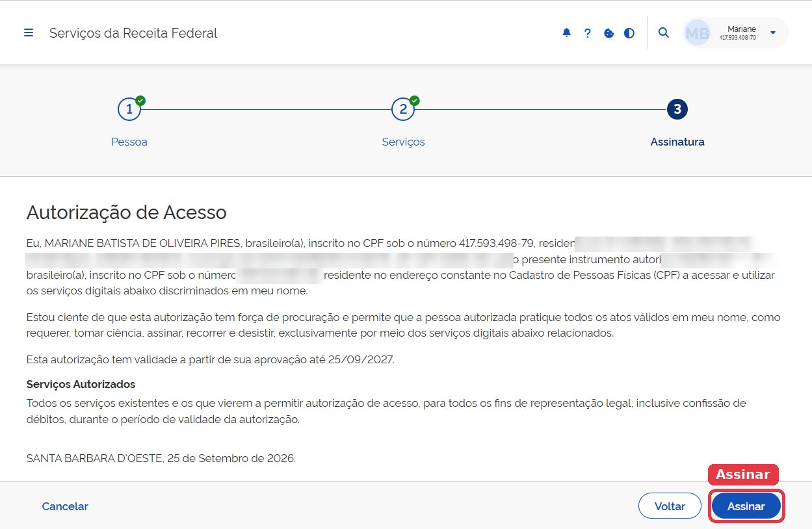This screenshot has width=812, height=529.
Task: Open the search magnifier
Action: pos(663,32)
